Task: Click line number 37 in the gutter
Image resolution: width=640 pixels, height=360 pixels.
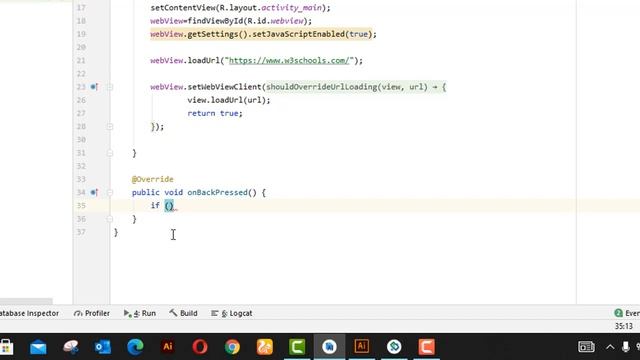Action: pyautogui.click(x=81, y=232)
